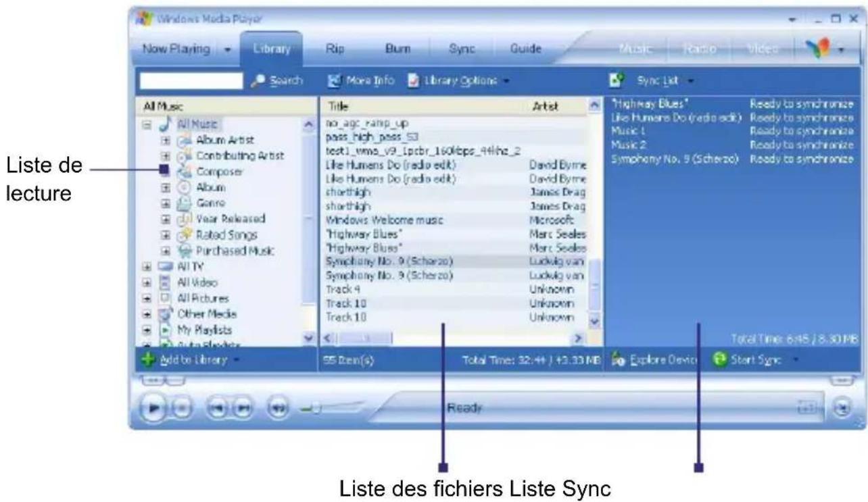The image size is (868, 502).
Task: Click the More Info button
Action: coord(361,81)
